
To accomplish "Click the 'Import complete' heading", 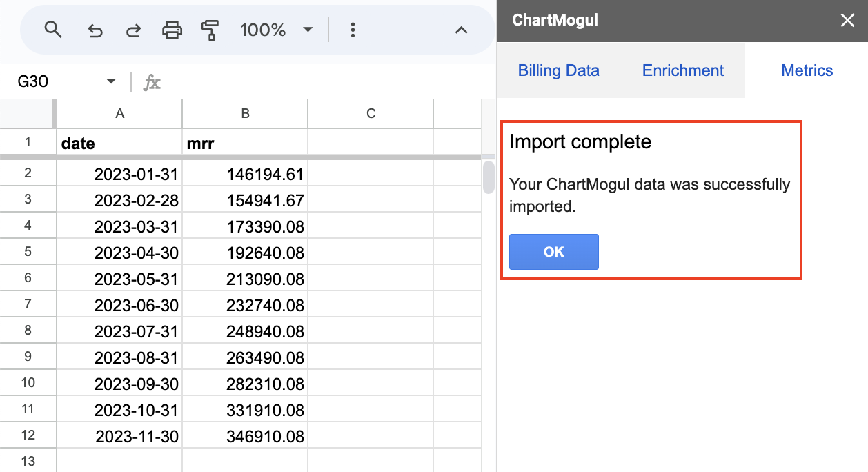I will pyautogui.click(x=580, y=142).
